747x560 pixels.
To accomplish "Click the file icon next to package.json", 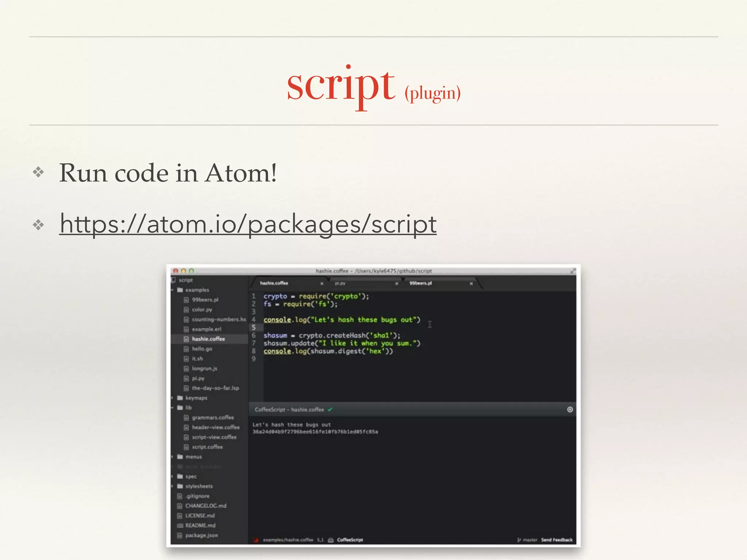I will coord(179,535).
